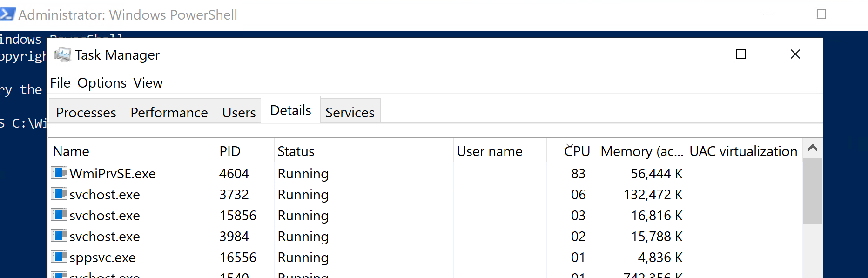Click Running status of sppsvc.exe
Screen dimensions: 868x278
click(x=303, y=258)
